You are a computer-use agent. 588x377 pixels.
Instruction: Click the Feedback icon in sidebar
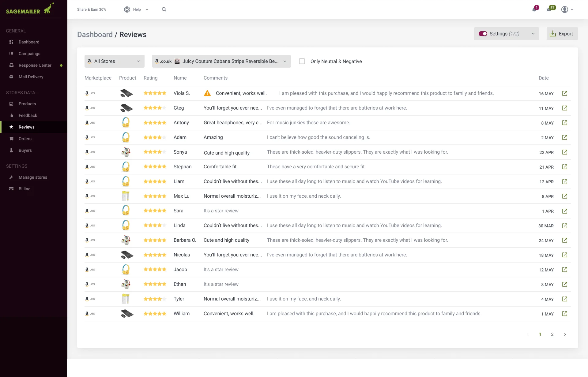12,115
